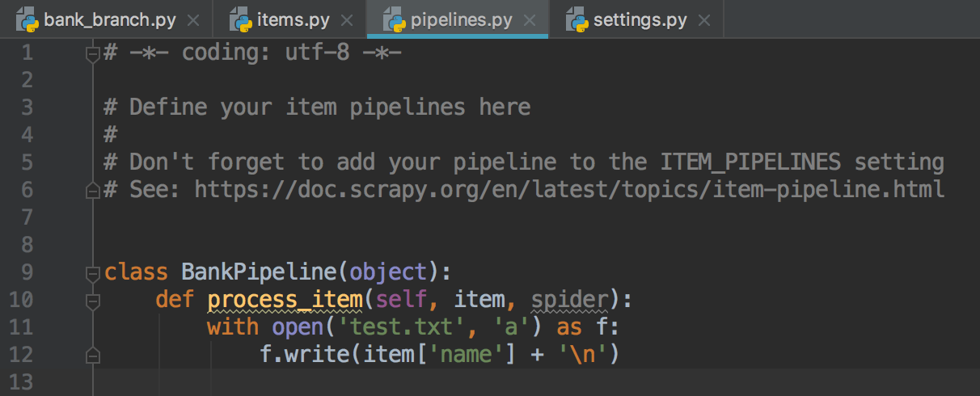Image resolution: width=980 pixels, height=396 pixels.
Task: Select the pipelines.py tab
Action: pyautogui.click(x=458, y=19)
